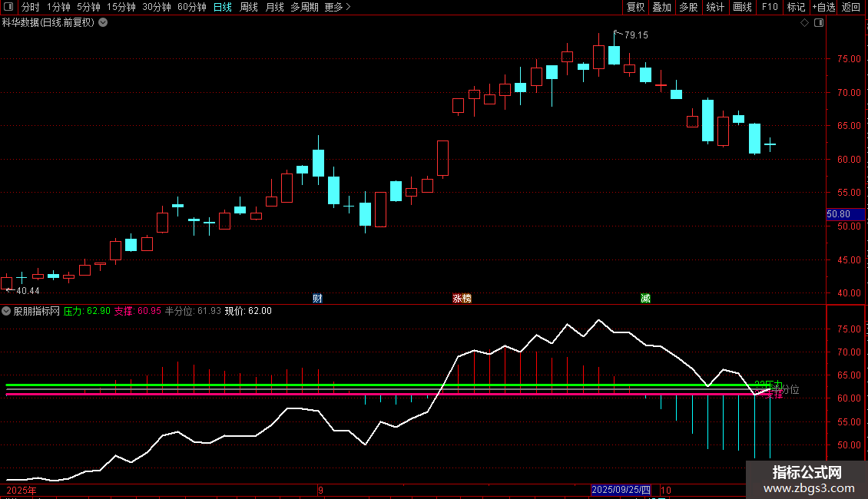Click the 75.00 price axis label of the main chart

[x=849, y=59]
